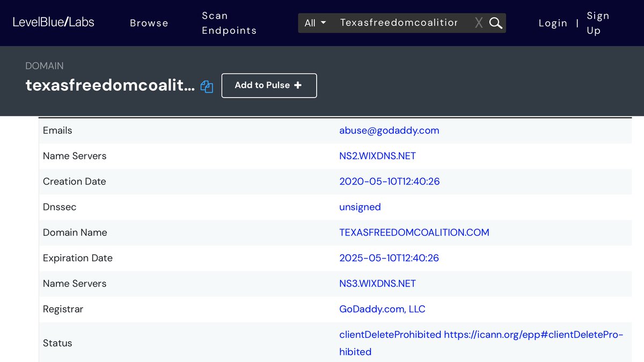
Task: Open the Sign Up page
Action: (x=597, y=23)
